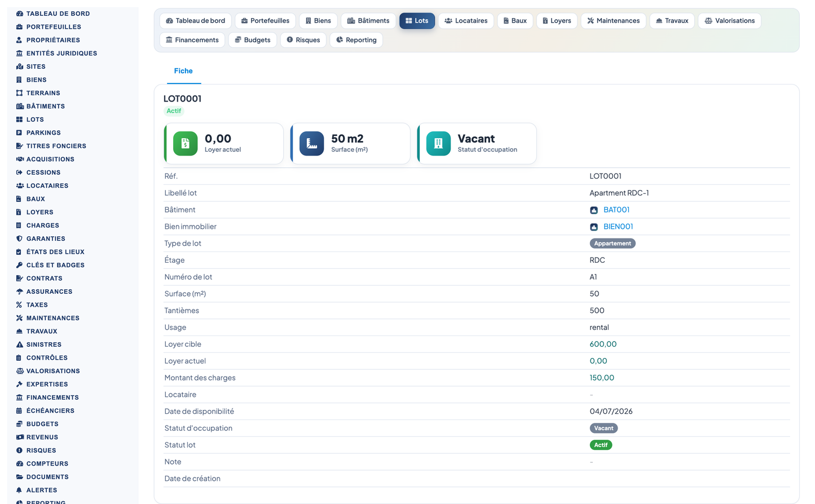
Task: Open Lots in the left sidebar
Action: pyautogui.click(x=30, y=120)
